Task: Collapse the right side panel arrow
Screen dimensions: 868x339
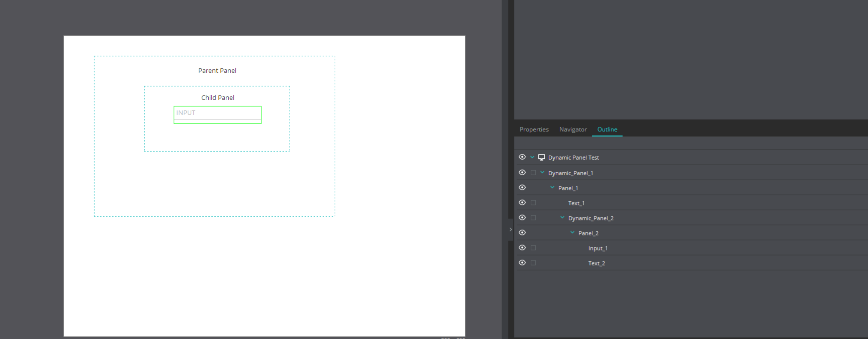Action: coord(511,229)
